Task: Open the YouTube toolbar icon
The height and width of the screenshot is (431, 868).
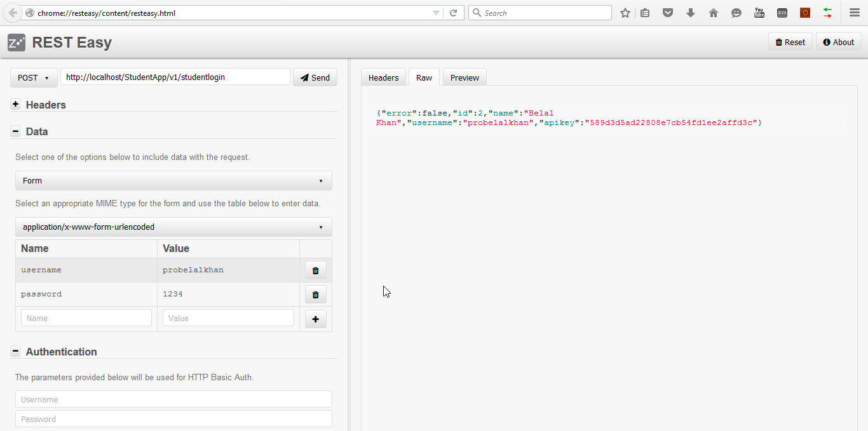Action: pos(759,13)
